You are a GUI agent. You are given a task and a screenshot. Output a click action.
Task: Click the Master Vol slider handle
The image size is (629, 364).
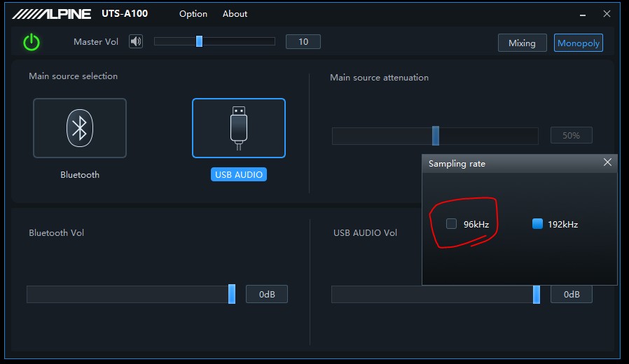point(199,42)
